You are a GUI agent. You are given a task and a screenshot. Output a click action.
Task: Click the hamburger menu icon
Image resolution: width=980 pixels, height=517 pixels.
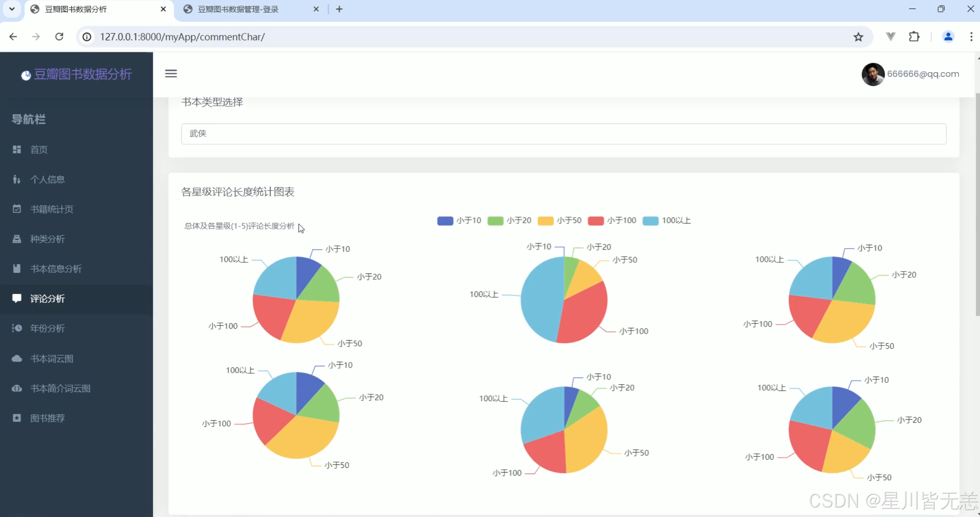[x=171, y=73]
